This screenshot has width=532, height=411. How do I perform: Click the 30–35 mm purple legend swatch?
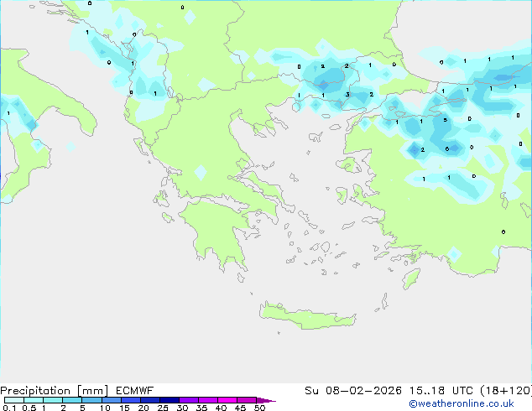[189, 400]
